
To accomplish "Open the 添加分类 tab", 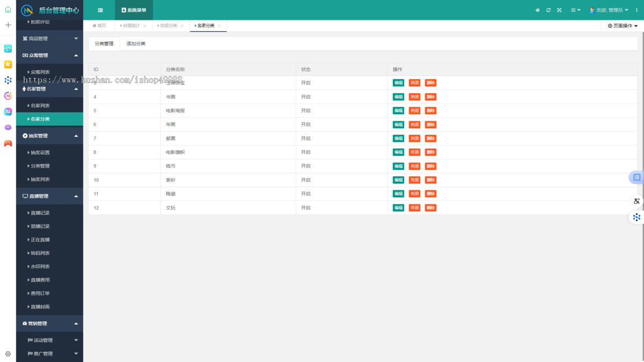I will pos(136,43).
